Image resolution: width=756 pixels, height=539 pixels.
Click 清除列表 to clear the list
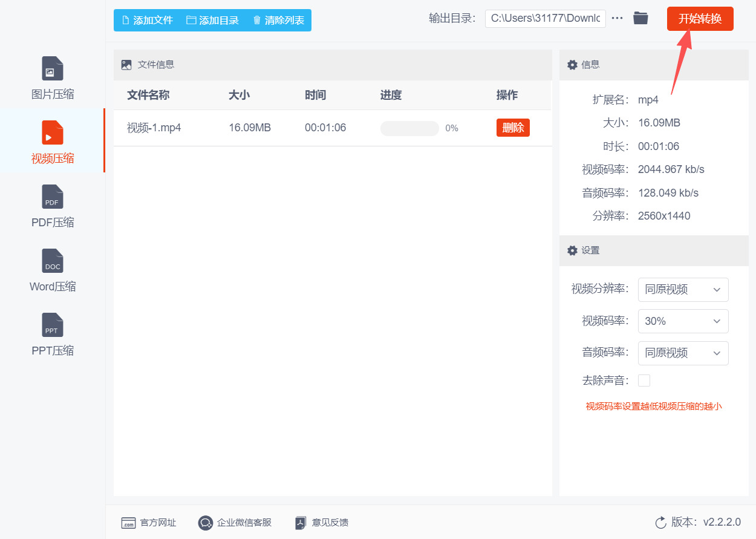278,20
